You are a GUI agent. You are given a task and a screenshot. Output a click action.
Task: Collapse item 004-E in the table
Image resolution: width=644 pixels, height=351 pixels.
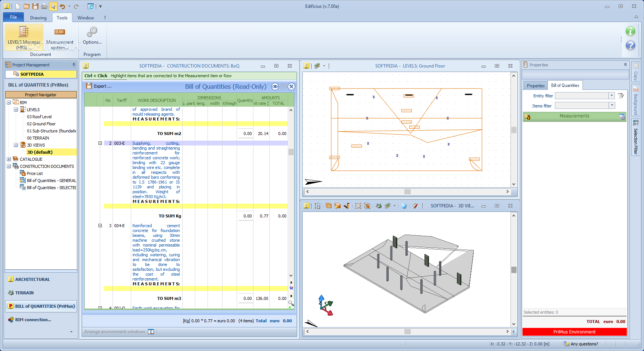[100, 226]
